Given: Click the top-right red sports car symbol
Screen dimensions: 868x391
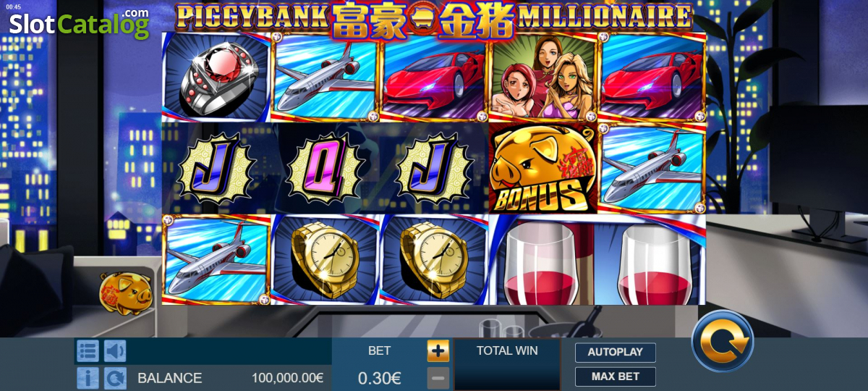Looking at the screenshot, I should coord(652,77).
